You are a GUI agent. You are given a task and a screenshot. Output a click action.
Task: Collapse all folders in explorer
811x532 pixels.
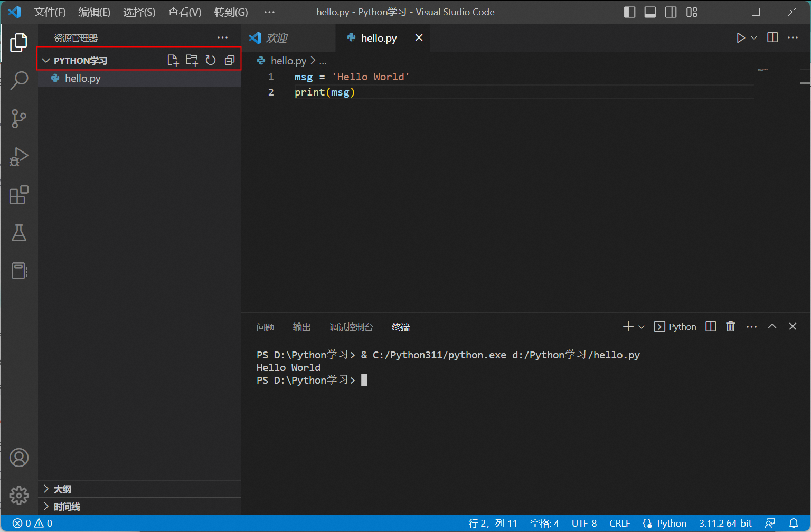[230, 60]
